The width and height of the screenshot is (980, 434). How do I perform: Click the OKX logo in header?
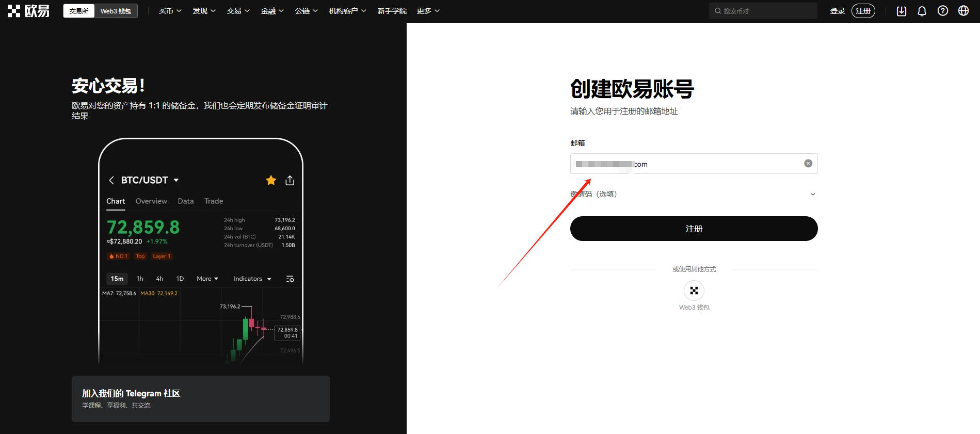pyautogui.click(x=29, y=11)
